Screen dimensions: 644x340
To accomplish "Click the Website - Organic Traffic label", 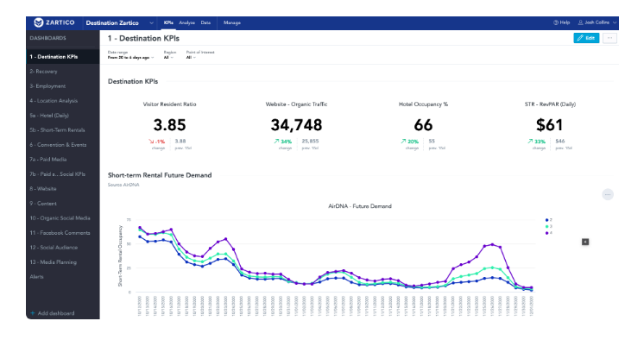I will click(297, 104).
